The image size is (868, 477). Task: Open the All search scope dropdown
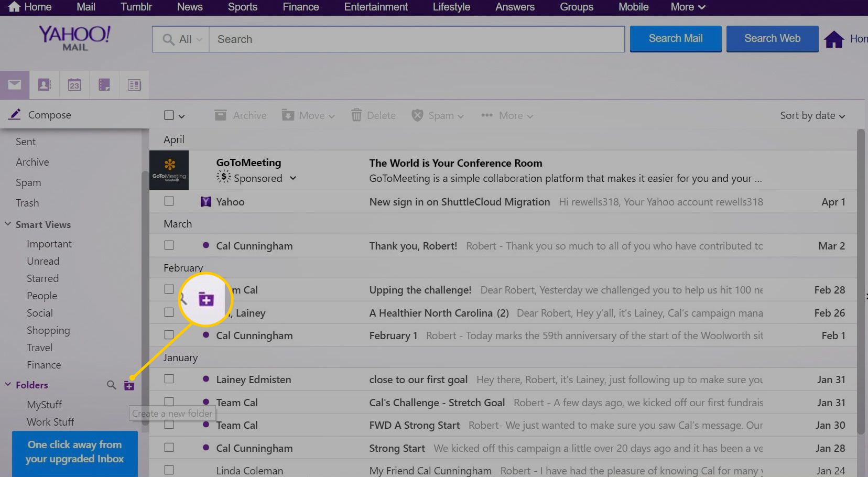point(181,39)
